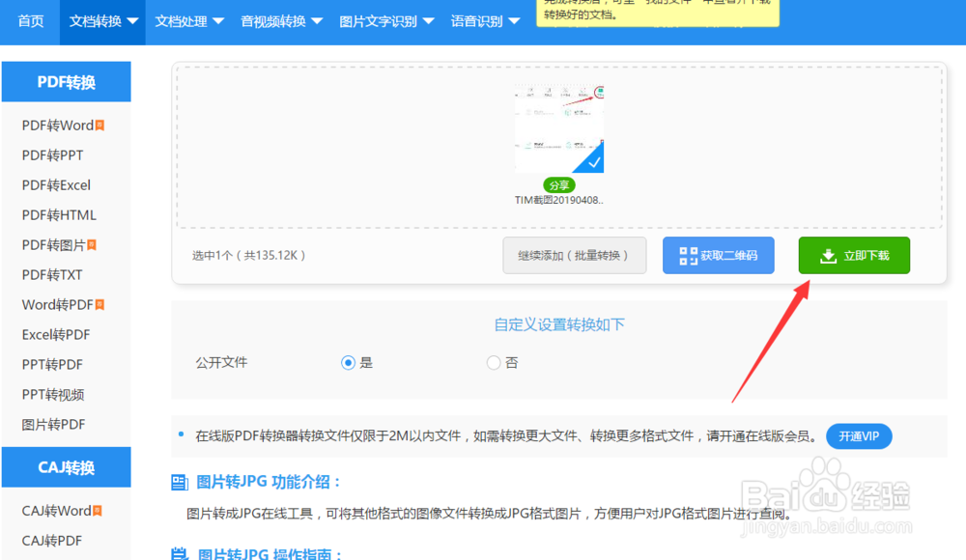
Task: Click the 开通VIP button
Action: pyautogui.click(x=859, y=436)
